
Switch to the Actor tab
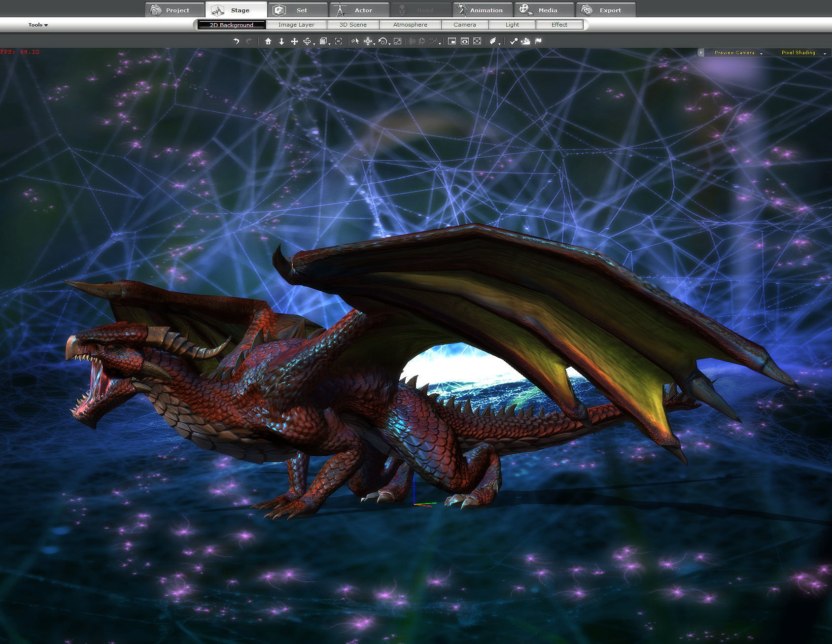[x=359, y=10]
